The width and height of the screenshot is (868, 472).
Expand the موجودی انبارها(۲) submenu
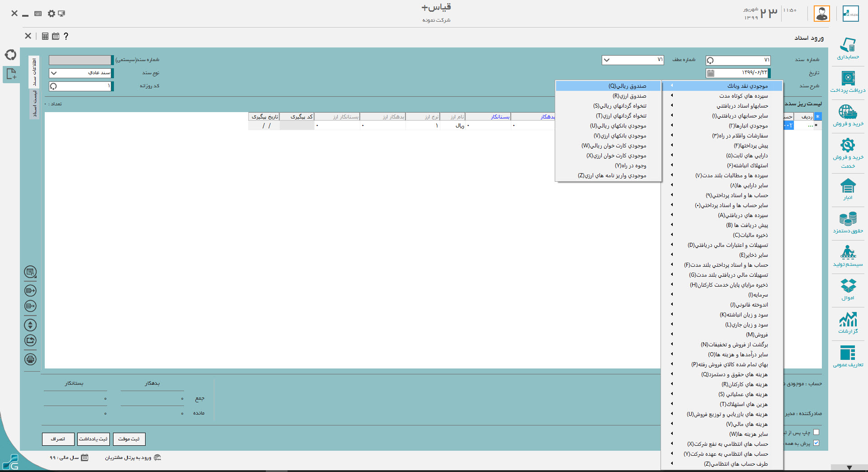(722, 126)
